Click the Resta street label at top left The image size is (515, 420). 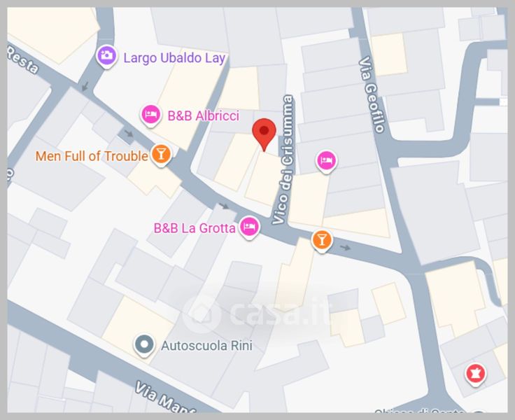[22, 59]
